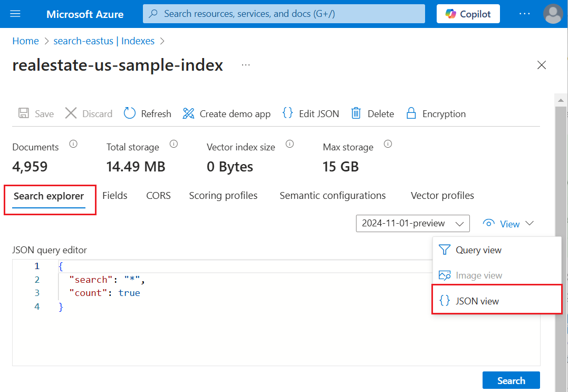Focus the search resources, services, and docs box
The width and height of the screenshot is (568, 392).
[x=284, y=14]
